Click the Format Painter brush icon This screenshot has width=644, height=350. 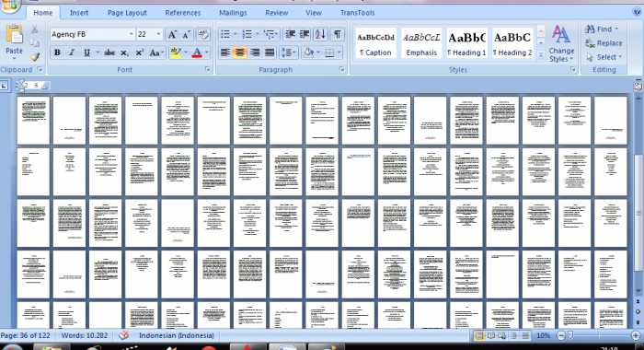[x=35, y=57]
